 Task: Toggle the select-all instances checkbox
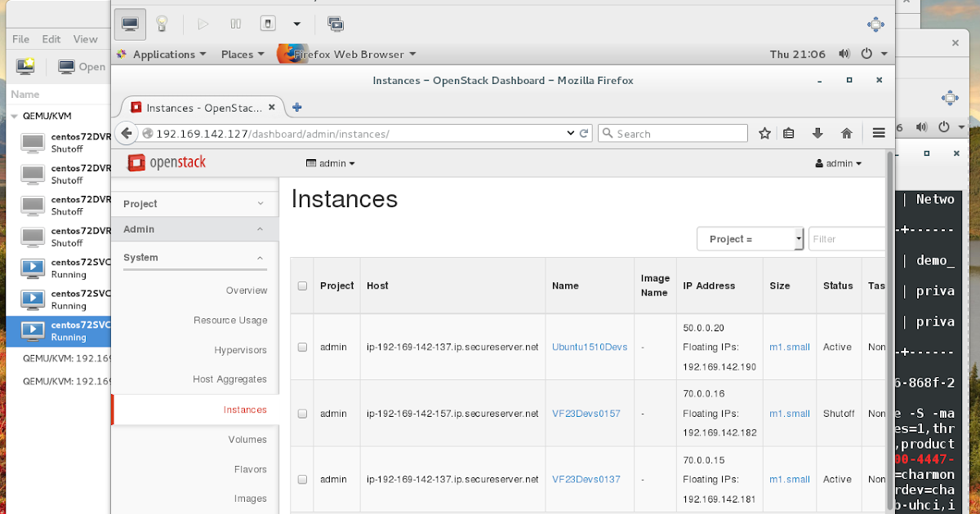tap(302, 286)
